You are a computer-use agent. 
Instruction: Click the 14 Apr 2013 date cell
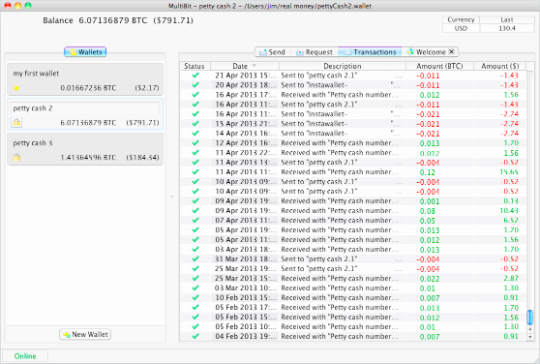click(x=246, y=133)
